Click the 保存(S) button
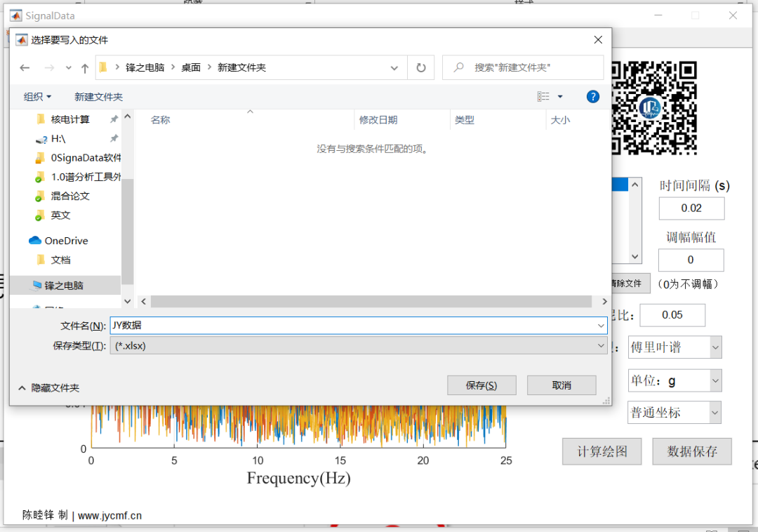The height and width of the screenshot is (532, 758). point(481,385)
